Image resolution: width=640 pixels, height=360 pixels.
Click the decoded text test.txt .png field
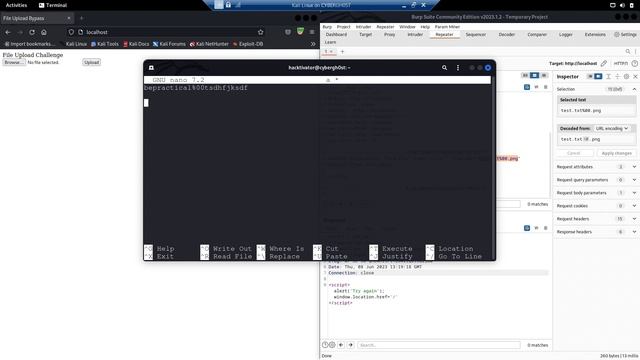596,139
